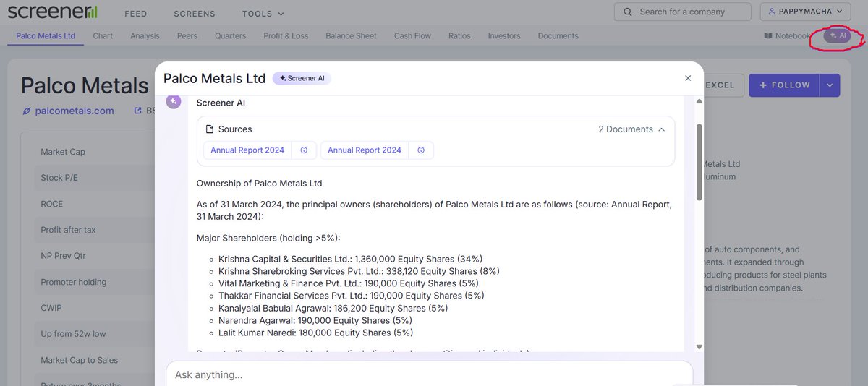
Task: Click the Stock P/E row
Action: pyautogui.click(x=94, y=178)
